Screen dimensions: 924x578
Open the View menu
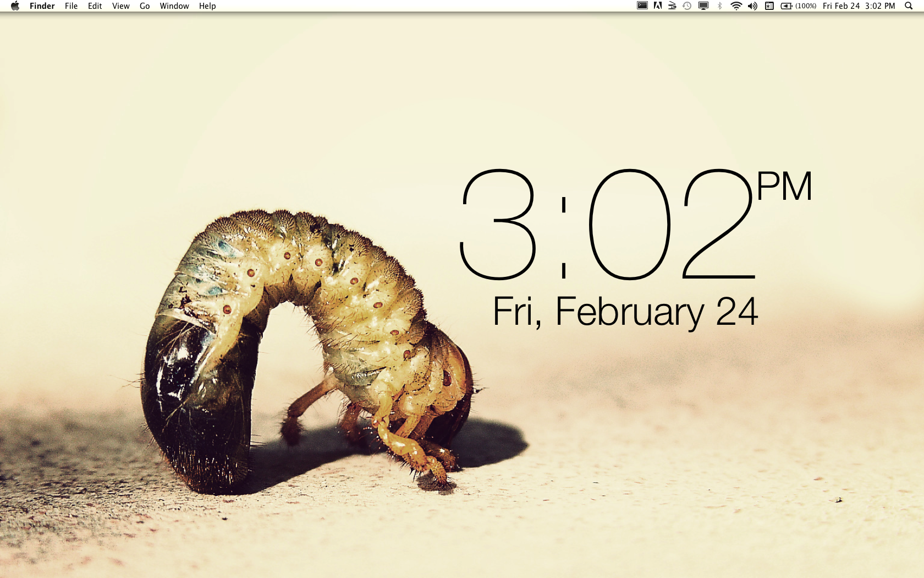click(x=120, y=6)
